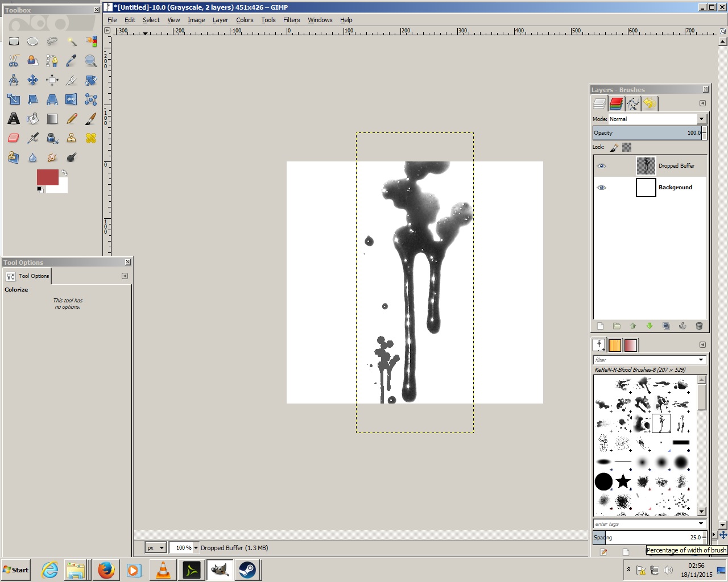The image size is (728, 582).
Task: Open the zoom percentage dropdown
Action: coord(196,548)
